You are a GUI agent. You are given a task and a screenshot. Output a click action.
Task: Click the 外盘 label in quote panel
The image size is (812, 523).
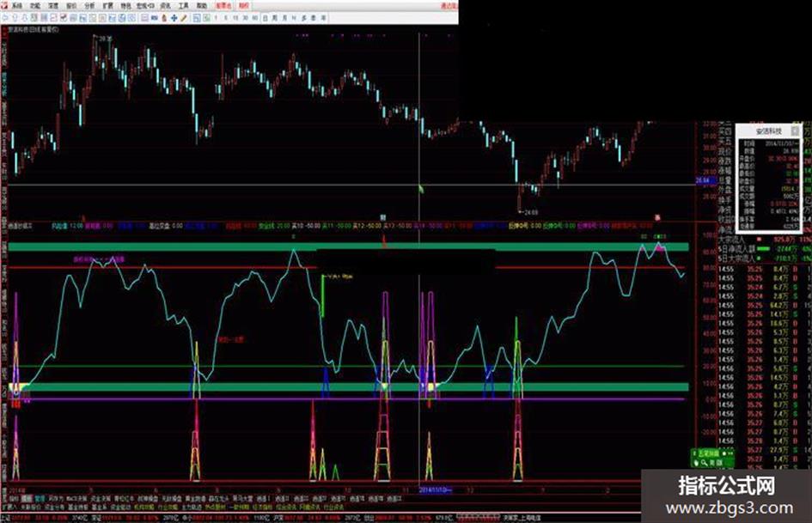[724, 190]
